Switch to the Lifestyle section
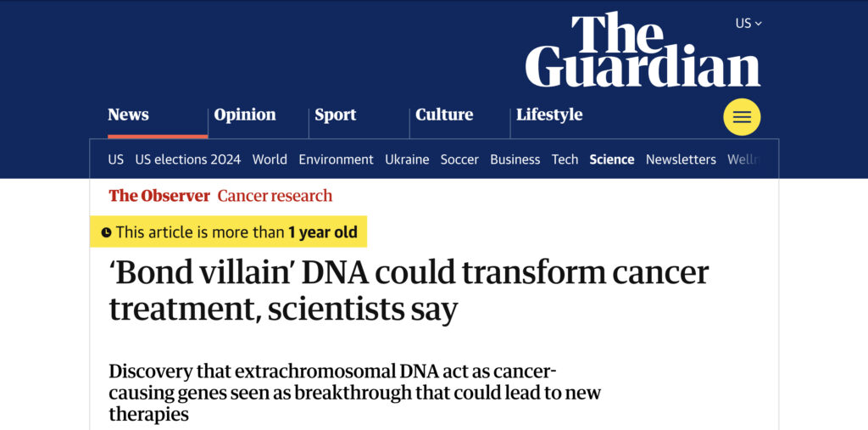This screenshot has height=430, width=868. 549,114
